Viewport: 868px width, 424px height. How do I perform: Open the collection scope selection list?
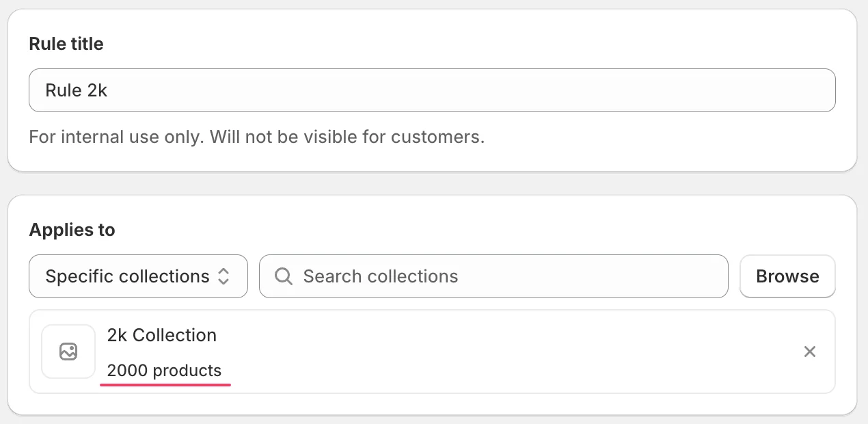[x=138, y=276]
